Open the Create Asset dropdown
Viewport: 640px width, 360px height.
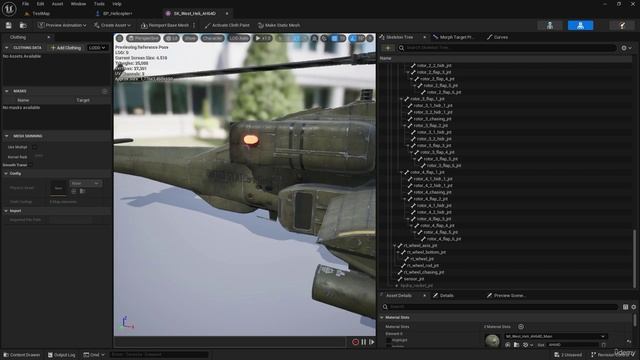pos(112,25)
